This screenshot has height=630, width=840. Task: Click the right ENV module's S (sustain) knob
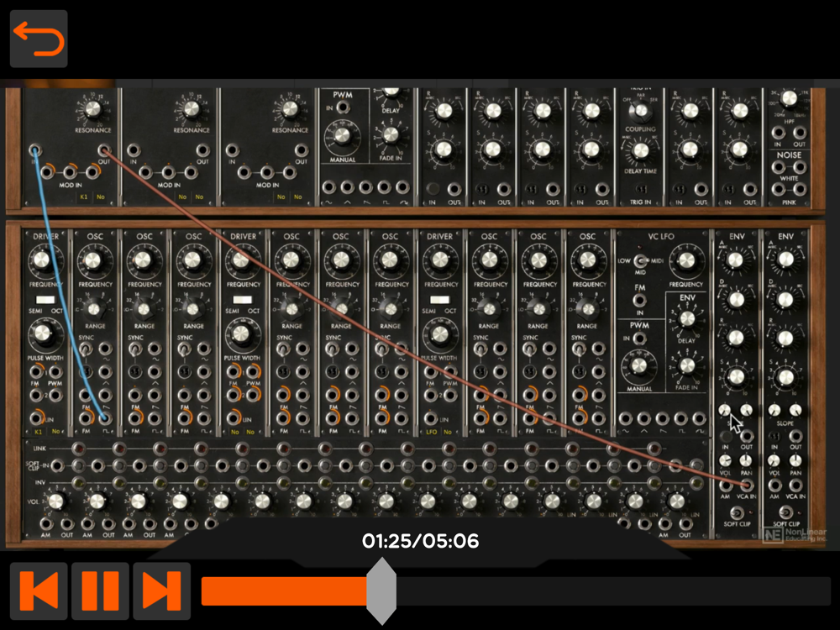[x=785, y=377]
